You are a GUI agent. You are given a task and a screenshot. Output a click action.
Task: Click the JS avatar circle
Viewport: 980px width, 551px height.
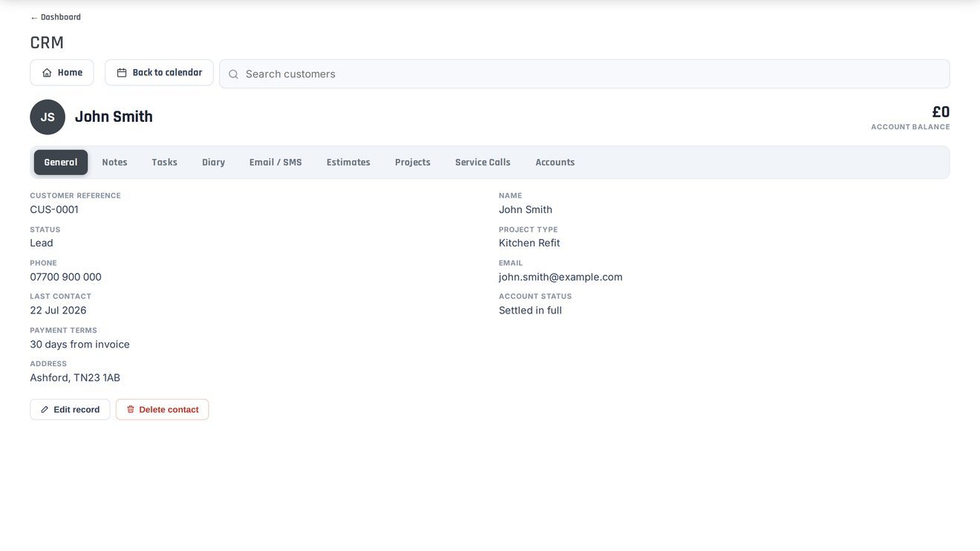pyautogui.click(x=48, y=117)
